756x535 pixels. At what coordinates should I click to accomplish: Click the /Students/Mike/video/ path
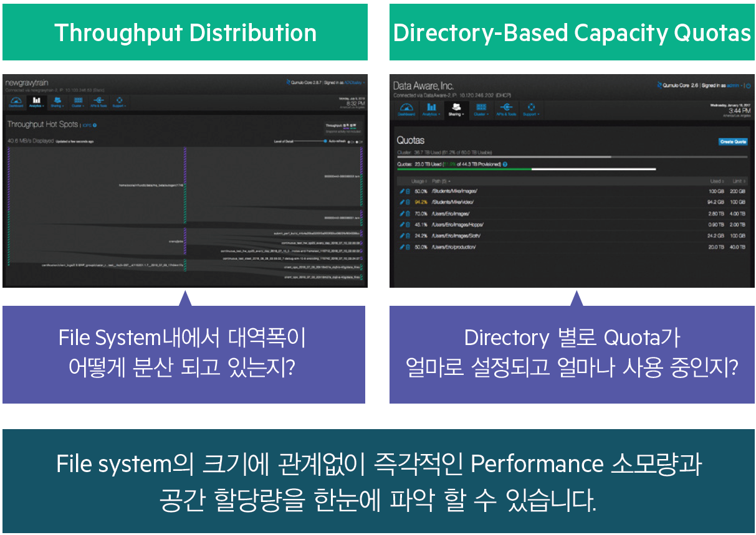point(453,202)
